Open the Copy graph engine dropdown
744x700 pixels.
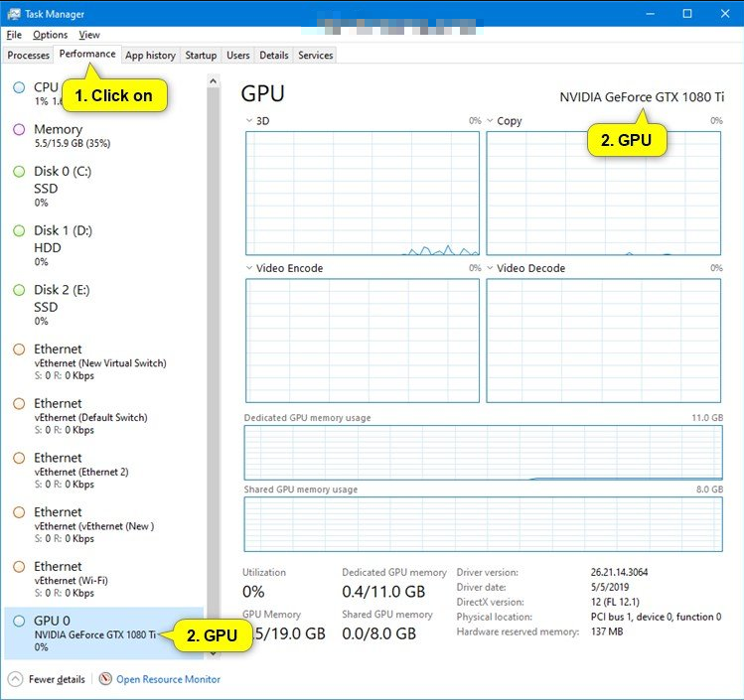(490, 121)
